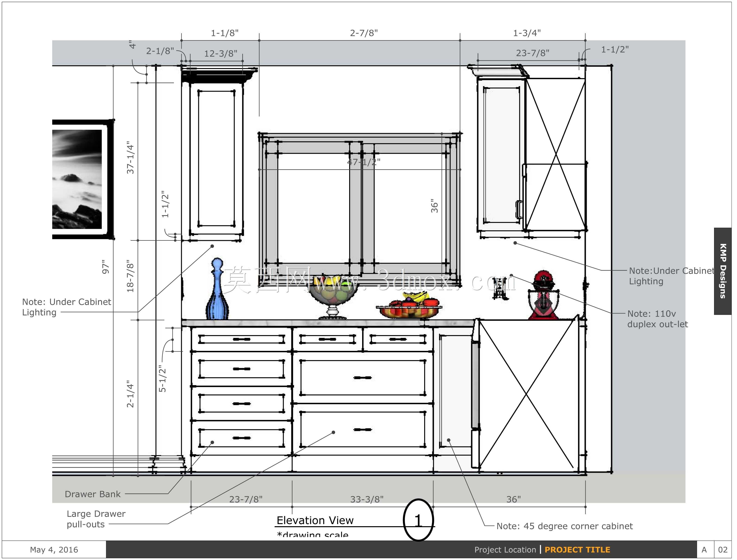Click the rotated "36"" window height dimension

tap(434, 206)
